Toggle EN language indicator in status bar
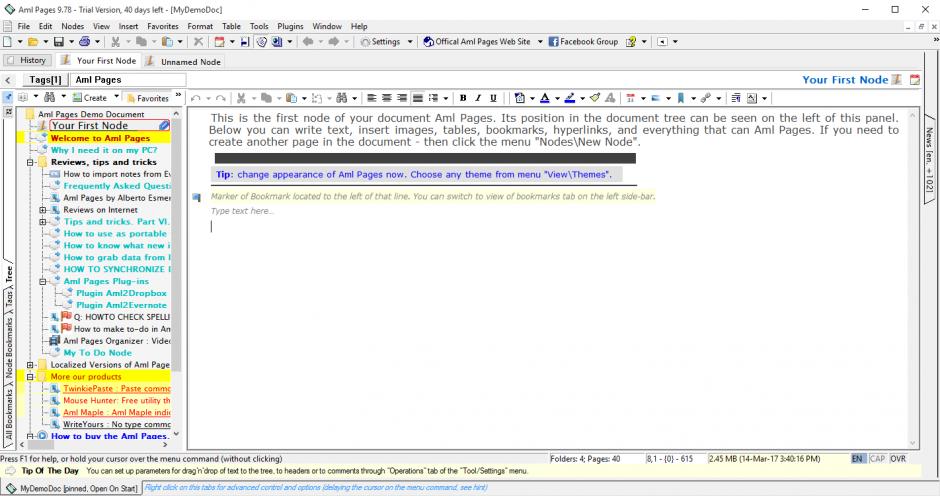This screenshot has height=496, width=940. click(857, 459)
